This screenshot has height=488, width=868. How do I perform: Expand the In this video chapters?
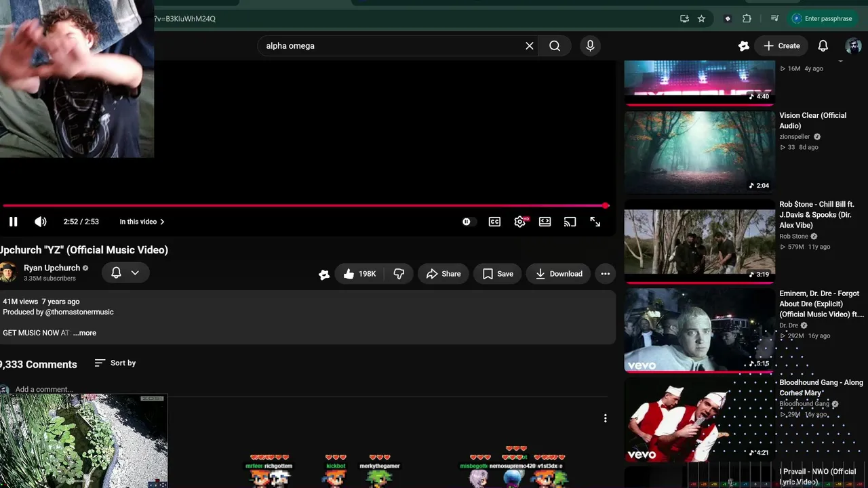pyautogui.click(x=142, y=222)
